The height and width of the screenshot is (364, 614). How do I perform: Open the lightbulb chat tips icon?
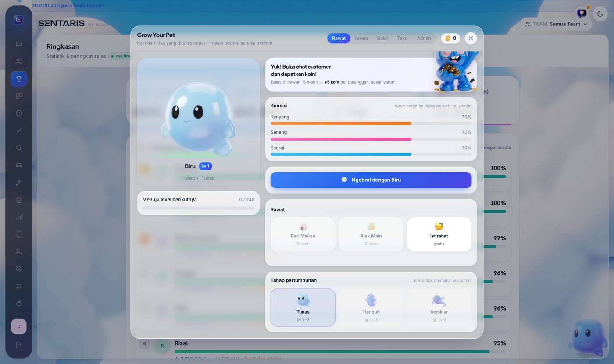[x=582, y=13]
